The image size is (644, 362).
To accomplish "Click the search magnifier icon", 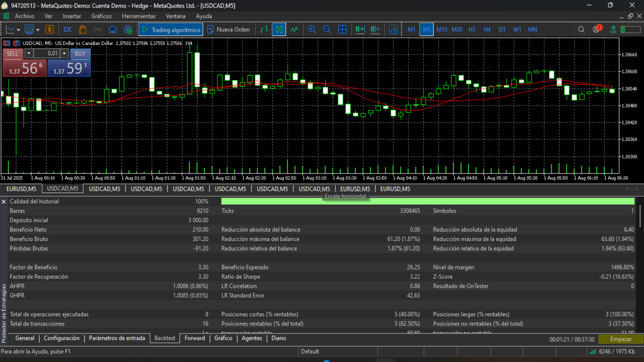I will point(581,29).
